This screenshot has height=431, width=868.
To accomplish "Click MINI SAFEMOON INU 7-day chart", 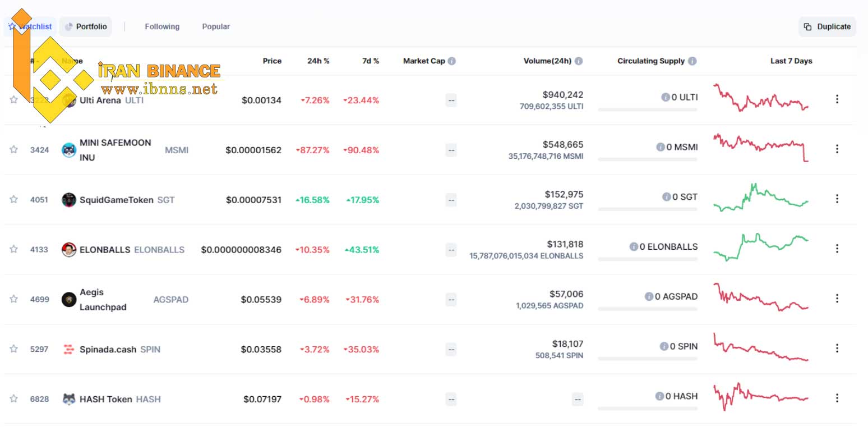I will tap(761, 148).
